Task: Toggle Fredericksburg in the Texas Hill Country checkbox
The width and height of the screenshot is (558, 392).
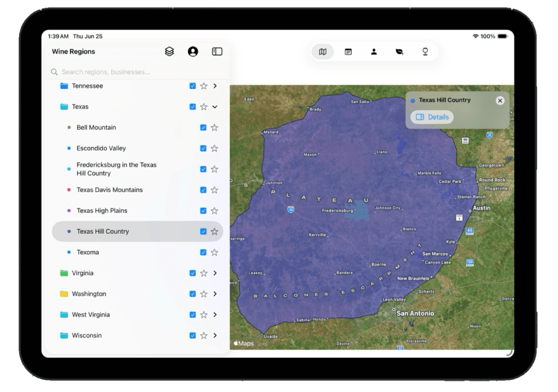Action: [x=203, y=170]
